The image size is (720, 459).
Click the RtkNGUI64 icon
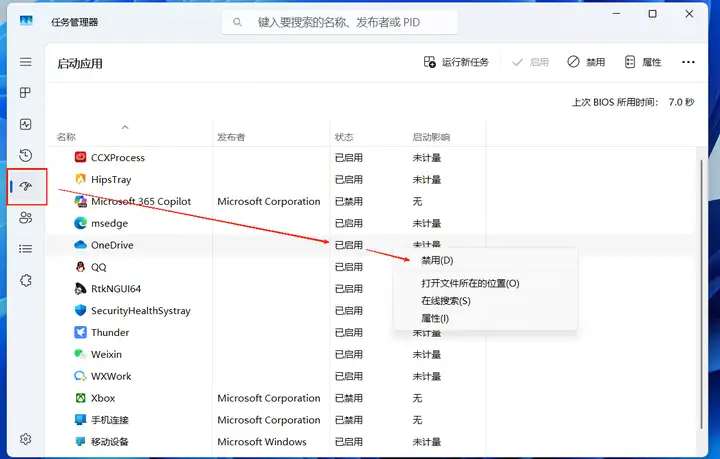pyautogui.click(x=80, y=289)
